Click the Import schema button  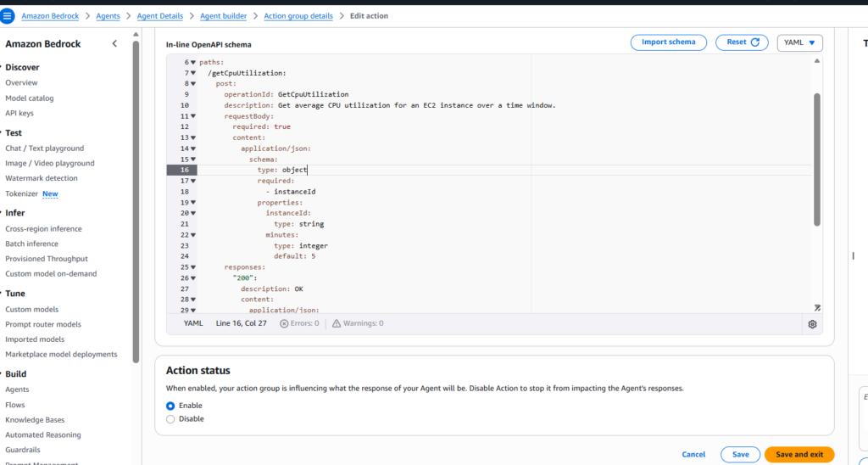click(x=668, y=42)
